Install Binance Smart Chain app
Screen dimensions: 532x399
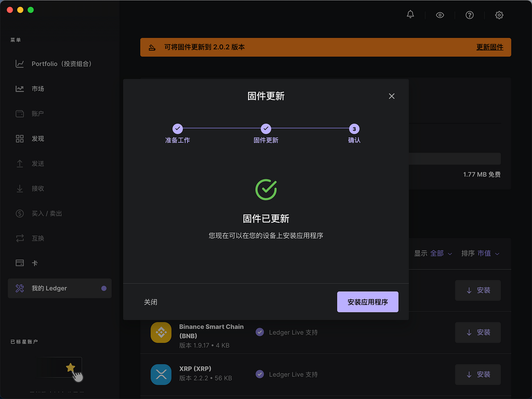[x=478, y=332]
